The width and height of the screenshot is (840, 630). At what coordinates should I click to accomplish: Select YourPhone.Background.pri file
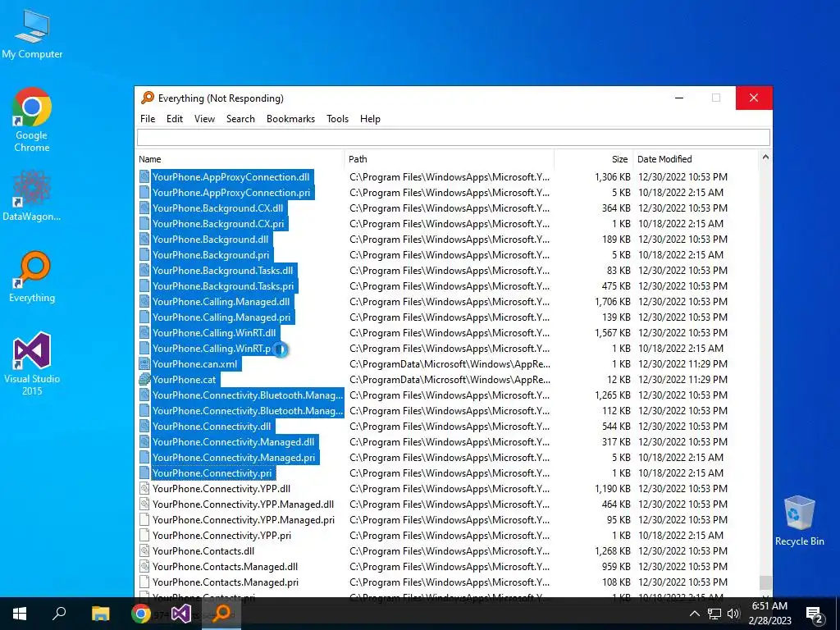tap(211, 255)
